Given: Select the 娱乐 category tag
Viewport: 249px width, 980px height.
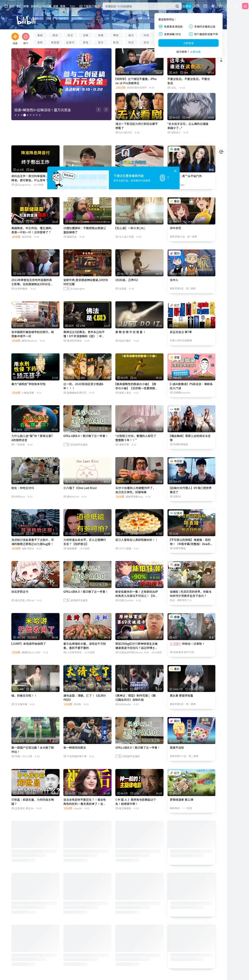Looking at the screenshot, I should 131,35.
